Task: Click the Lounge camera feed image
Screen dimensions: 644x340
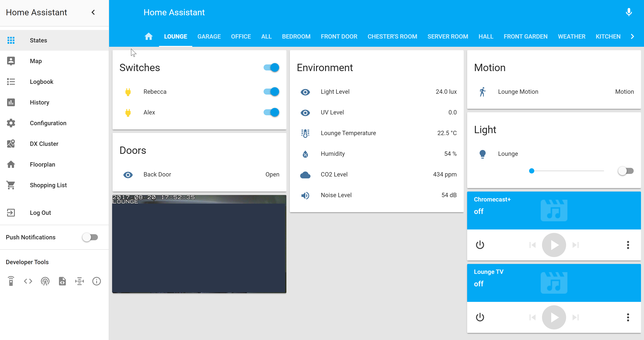Action: [199, 244]
